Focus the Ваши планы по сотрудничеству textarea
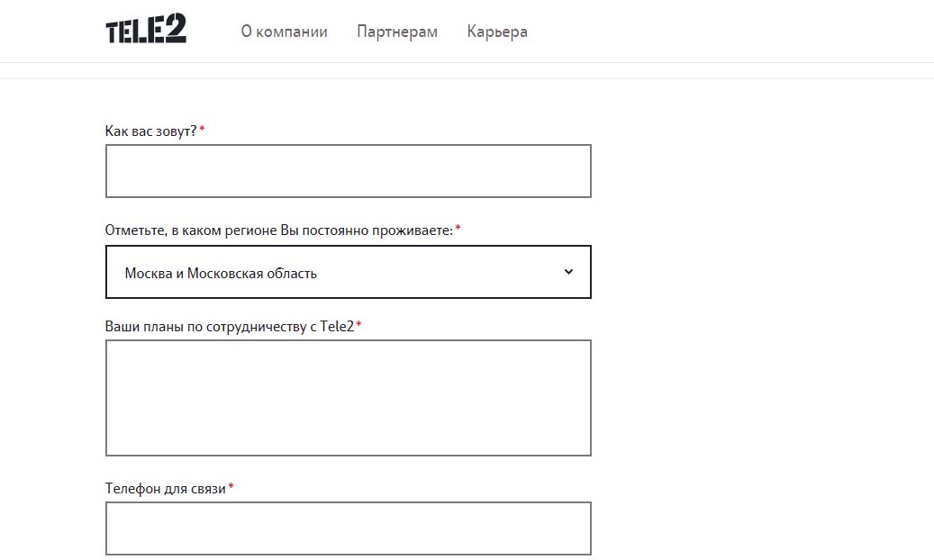934x560 pixels. [349, 398]
